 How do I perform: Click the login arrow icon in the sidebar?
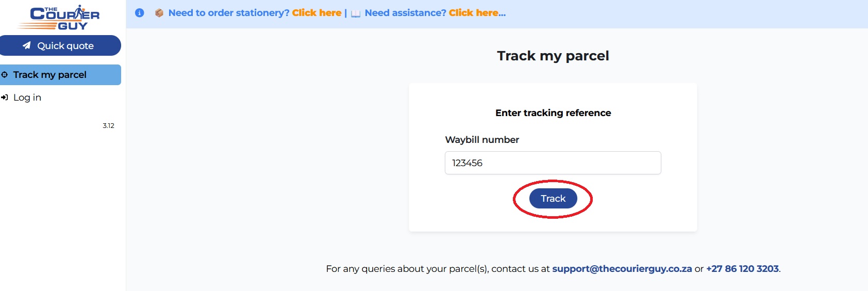click(x=5, y=98)
